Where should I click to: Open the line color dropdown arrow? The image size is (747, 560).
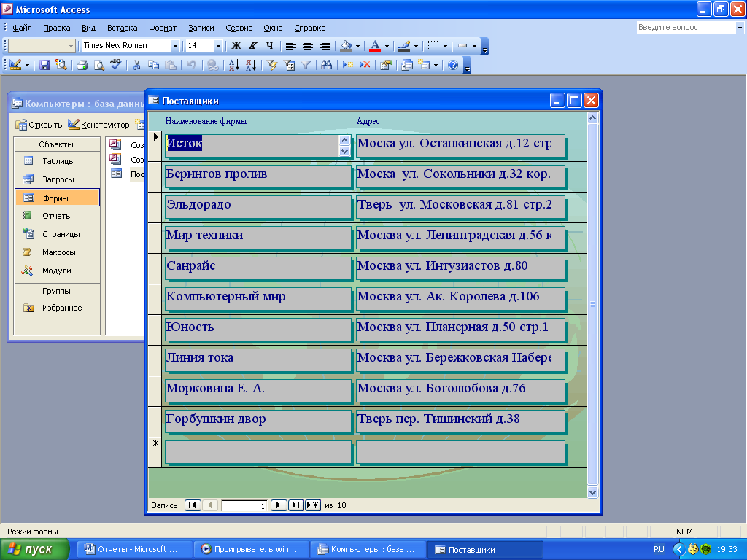click(416, 46)
